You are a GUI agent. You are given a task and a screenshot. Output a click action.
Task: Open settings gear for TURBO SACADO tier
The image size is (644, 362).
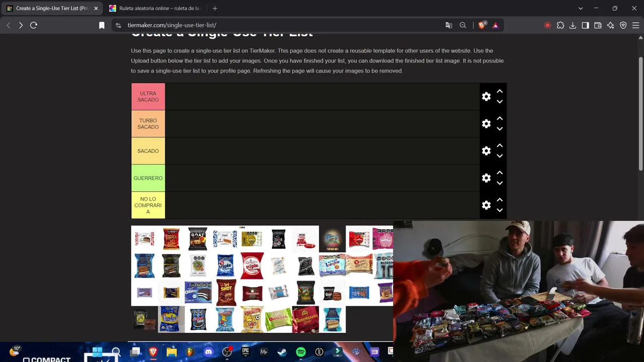pos(486,124)
